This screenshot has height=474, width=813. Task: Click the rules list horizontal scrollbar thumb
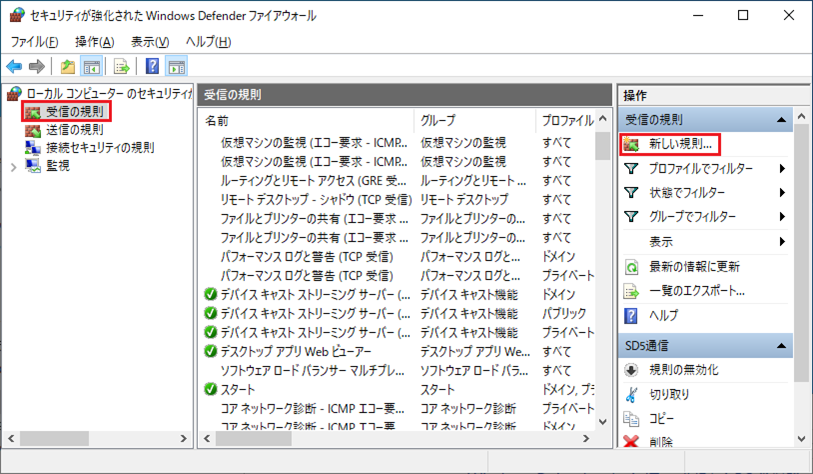pyautogui.click(x=254, y=439)
